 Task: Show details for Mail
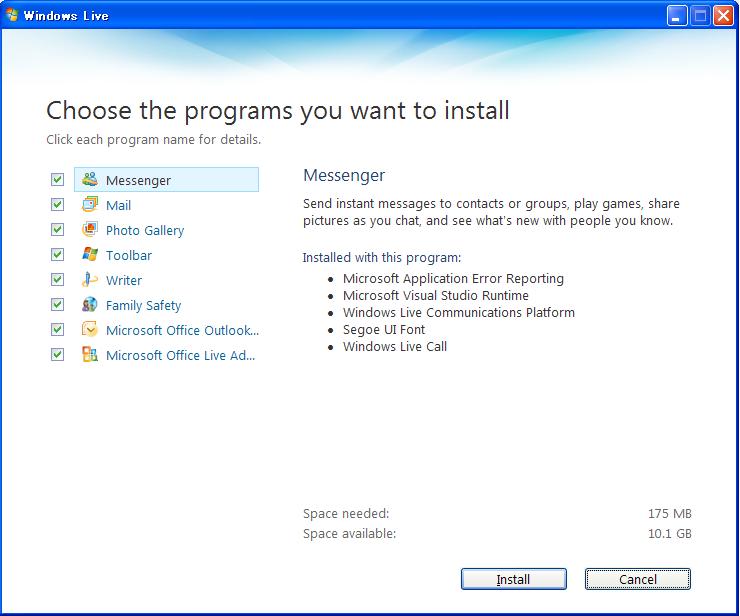click(x=118, y=205)
